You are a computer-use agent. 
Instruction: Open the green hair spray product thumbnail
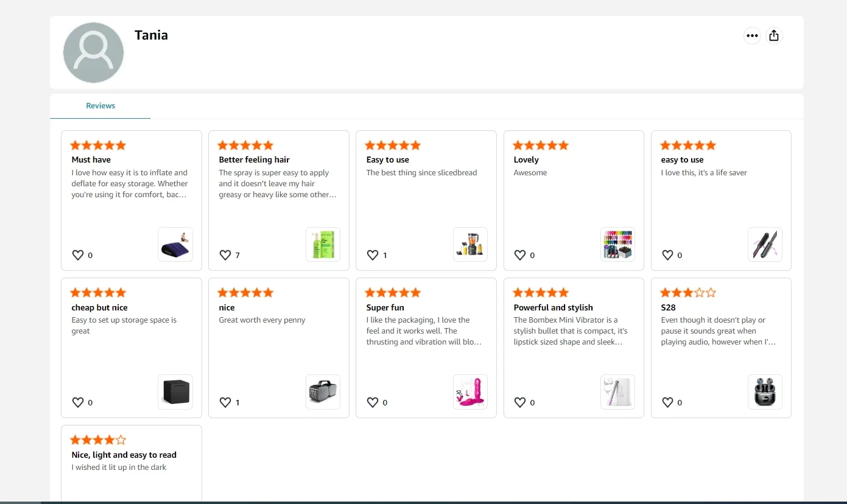(x=323, y=245)
